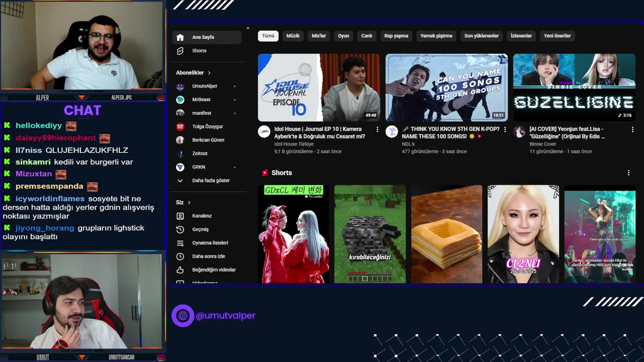644x362 pixels.
Task: Open manifest channel avatar in subscriptions
Action: pos(180,113)
